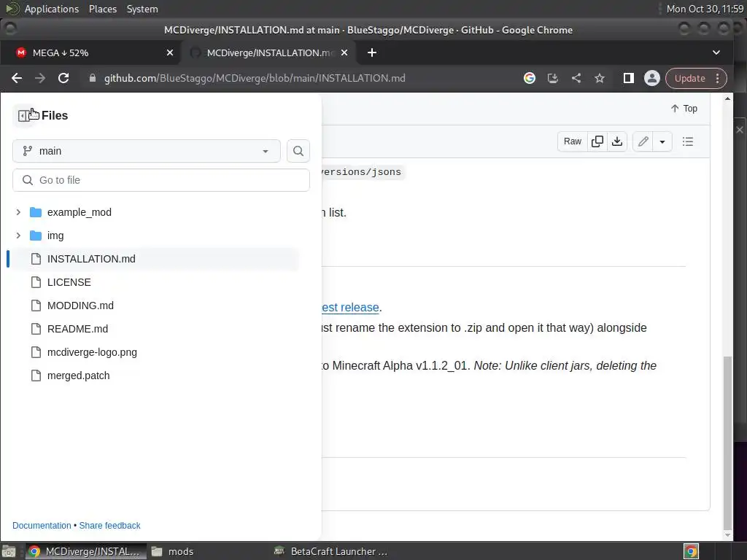Open a new Chrome tab
747x560 pixels.
(x=372, y=52)
